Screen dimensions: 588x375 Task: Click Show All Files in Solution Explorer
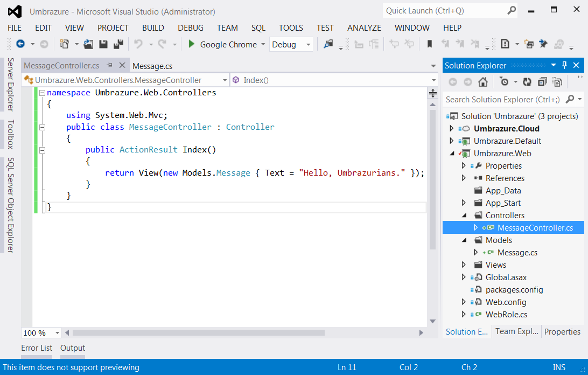point(557,82)
